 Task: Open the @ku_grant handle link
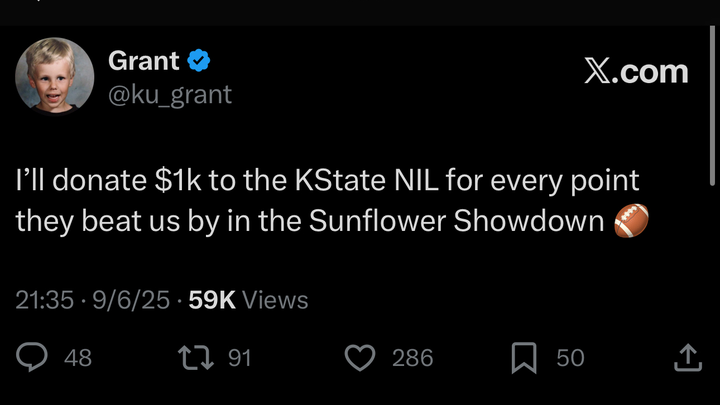[x=169, y=94]
